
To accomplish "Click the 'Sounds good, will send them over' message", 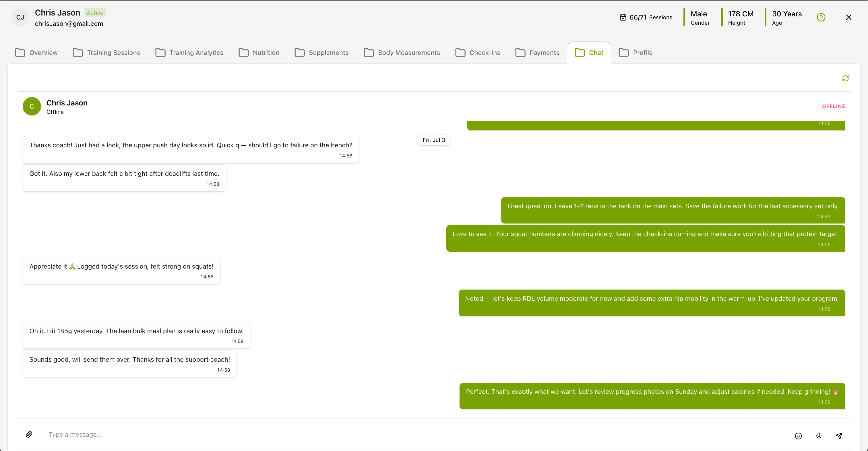I will (x=130, y=364).
